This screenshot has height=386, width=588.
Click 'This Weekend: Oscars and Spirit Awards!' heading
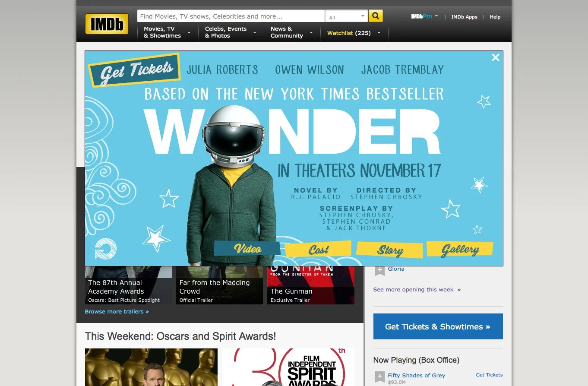[180, 336]
